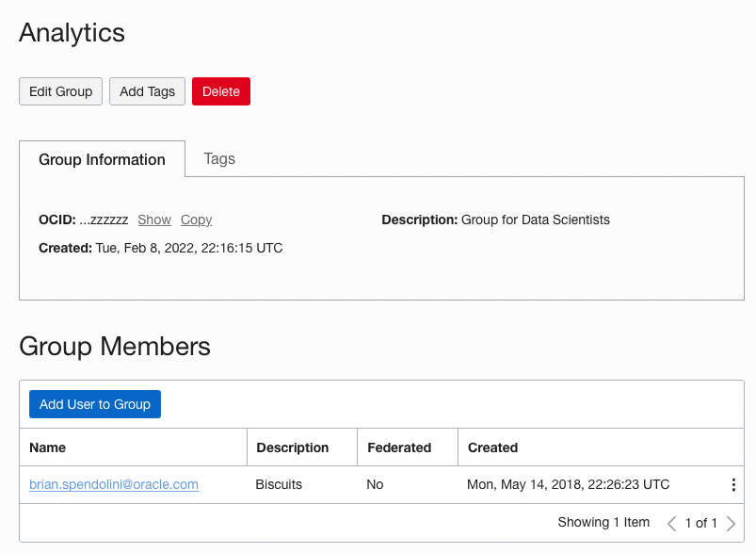Click the Name column header
The width and height of the screenshot is (756, 553).
point(48,447)
